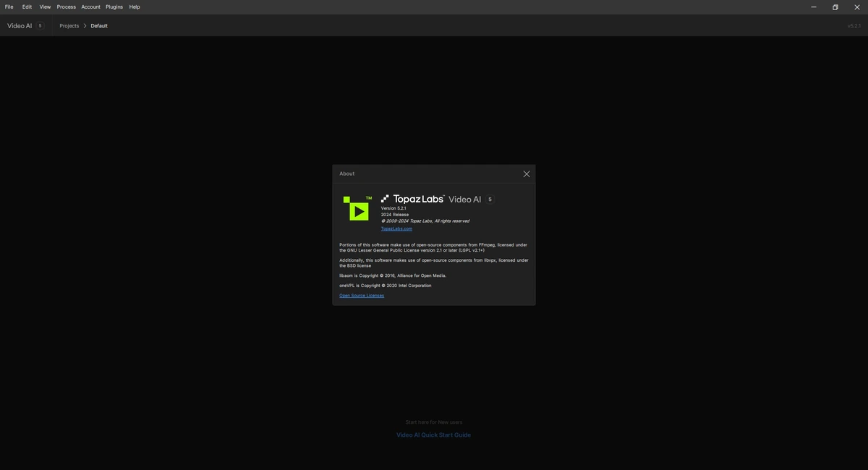868x470 pixels.
Task: Open the Edit menu
Action: pos(27,7)
